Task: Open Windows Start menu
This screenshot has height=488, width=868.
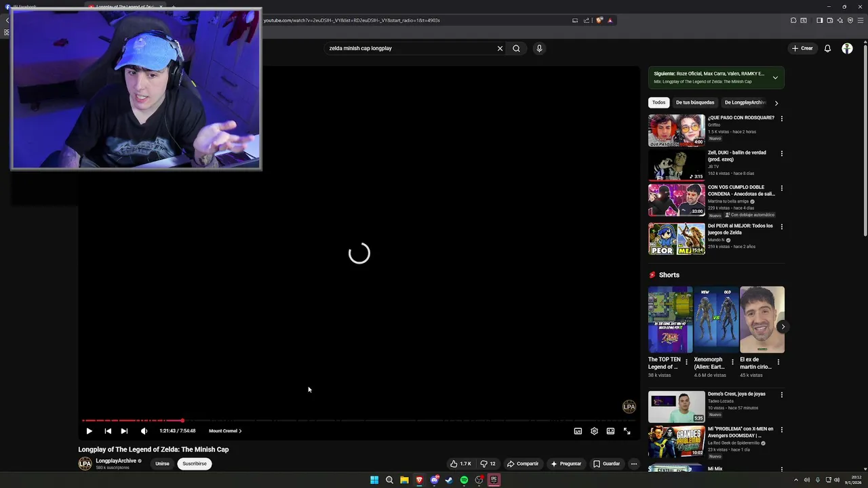Action: point(374,480)
